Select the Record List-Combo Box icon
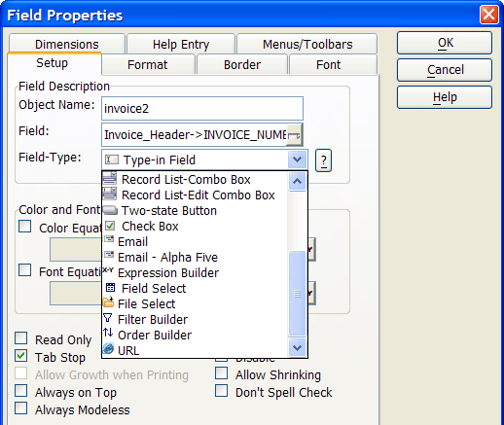 [110, 179]
